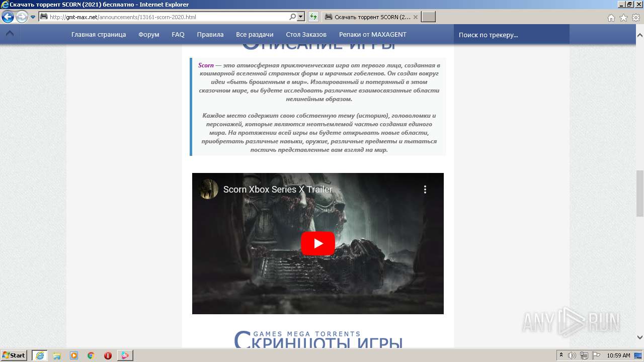
Task: Open Главная страница menu item
Action: tap(99, 35)
